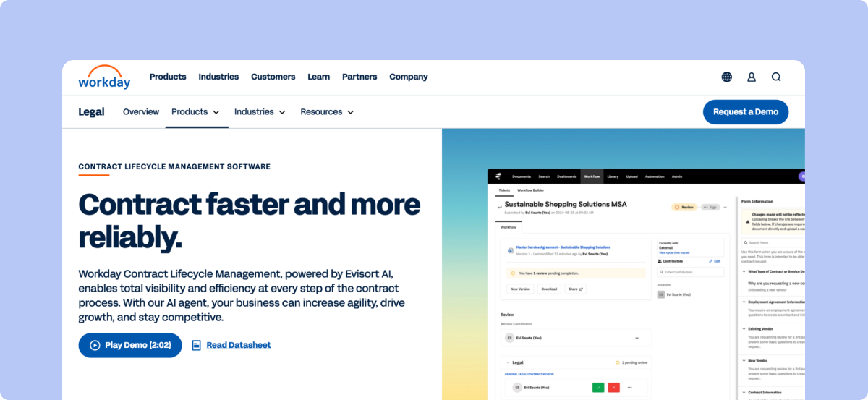Image resolution: width=868 pixels, height=400 pixels.
Task: Click the Download button
Action: (x=549, y=289)
